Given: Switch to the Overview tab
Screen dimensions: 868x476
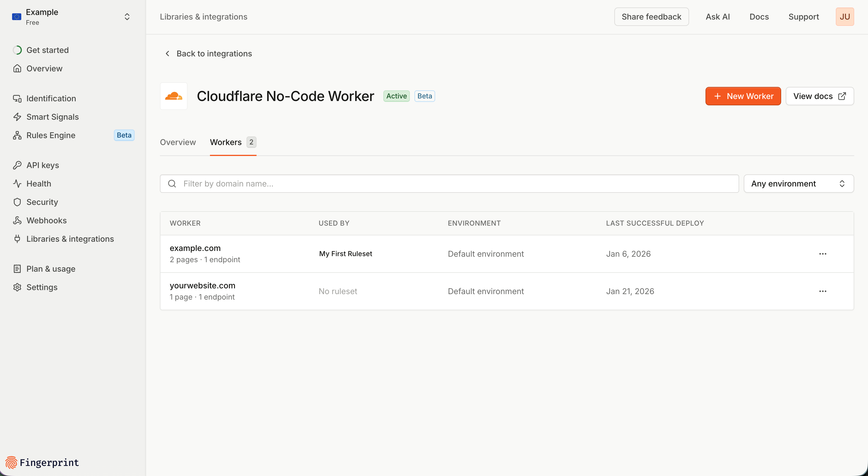Looking at the screenshot, I should 177,142.
